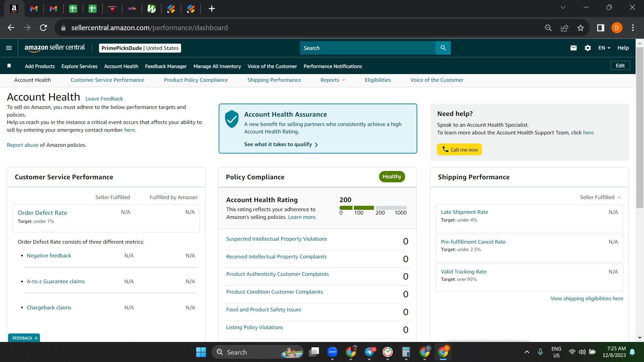Click View shipping eligibilities here

587,298
